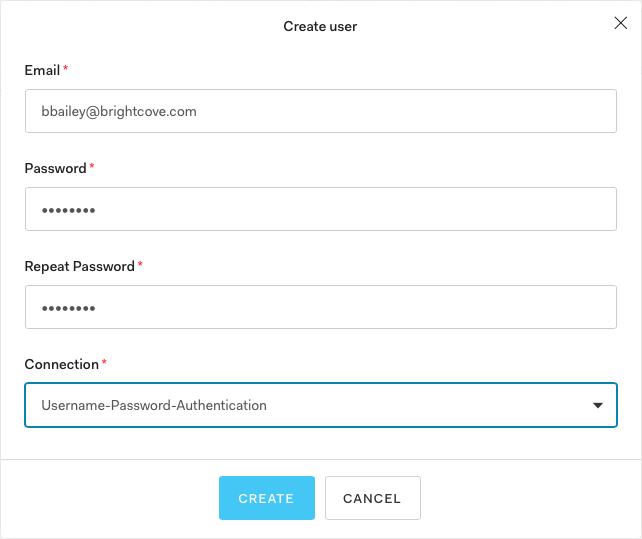
Task: Click the Email field label
Action: click(41, 70)
